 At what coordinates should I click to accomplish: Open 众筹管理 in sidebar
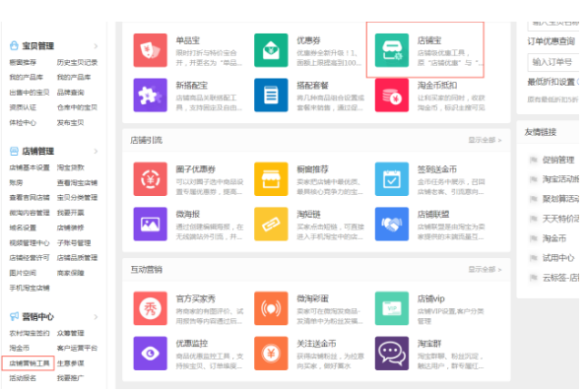tap(70, 333)
